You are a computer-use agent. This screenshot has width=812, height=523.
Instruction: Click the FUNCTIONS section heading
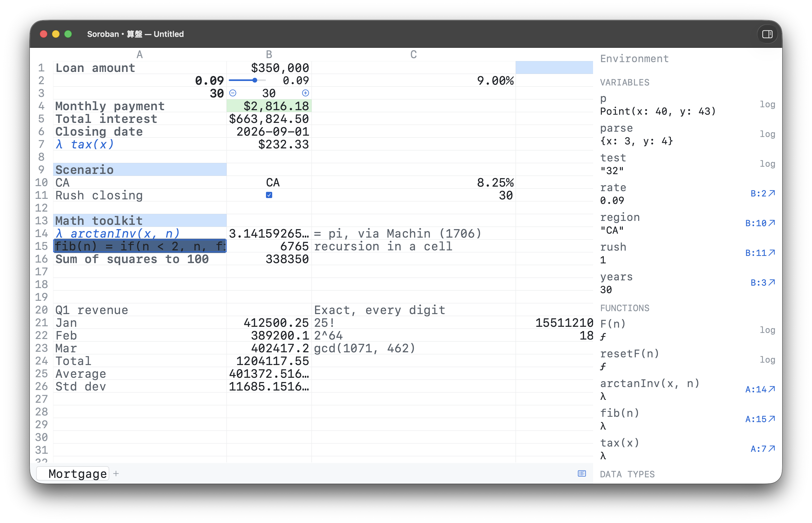coord(624,308)
